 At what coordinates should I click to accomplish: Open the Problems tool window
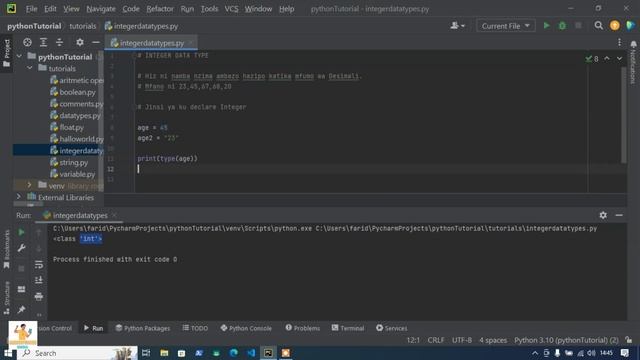tap(302, 328)
